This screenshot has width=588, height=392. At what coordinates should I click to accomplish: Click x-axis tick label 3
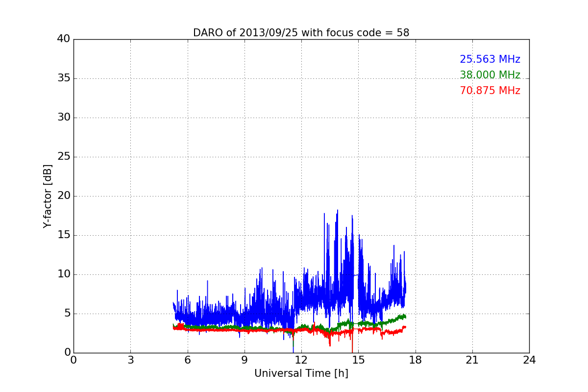click(x=130, y=360)
